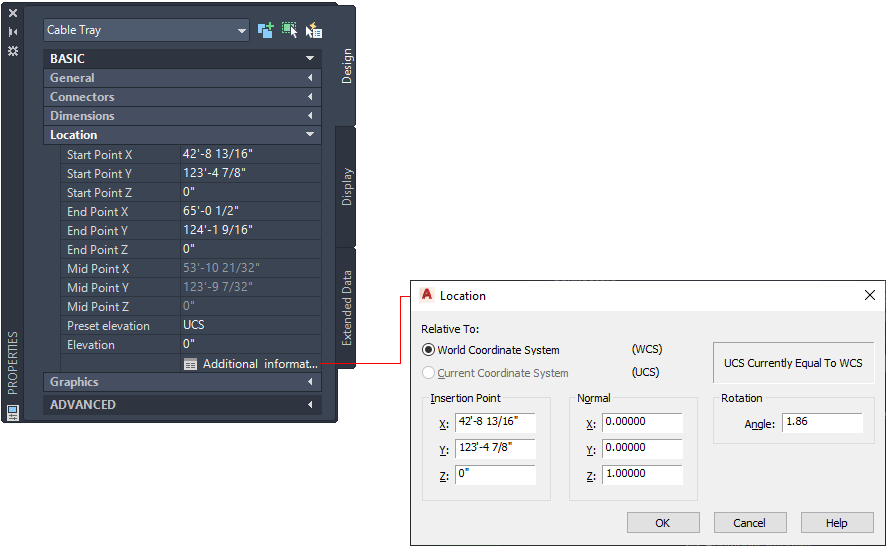
Task: Click the Properties palette icon at the bottom left
Action: 12,413
